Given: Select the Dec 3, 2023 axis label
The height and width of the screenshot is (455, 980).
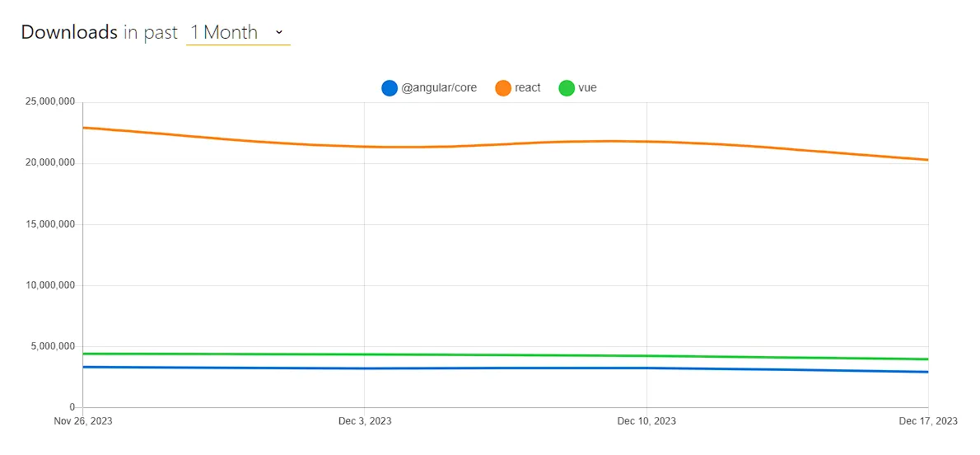Looking at the screenshot, I should pyautogui.click(x=365, y=421).
